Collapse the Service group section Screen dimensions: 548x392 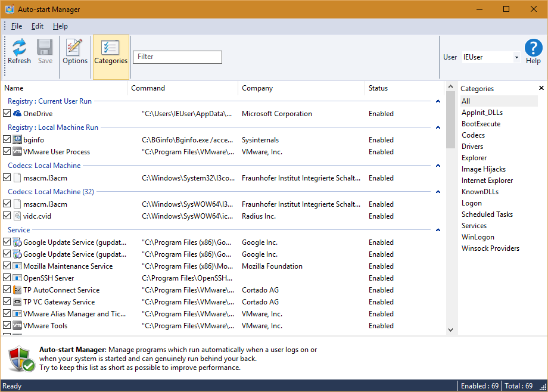point(438,230)
